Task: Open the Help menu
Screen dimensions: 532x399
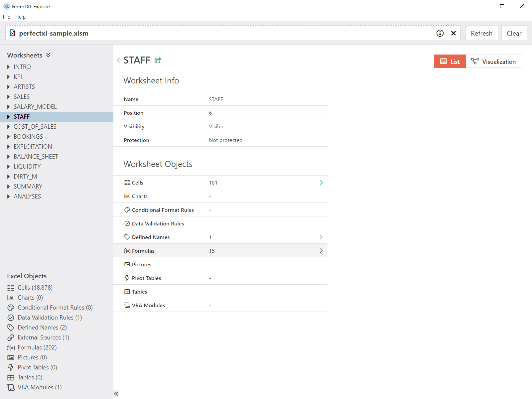Action: 20,17
